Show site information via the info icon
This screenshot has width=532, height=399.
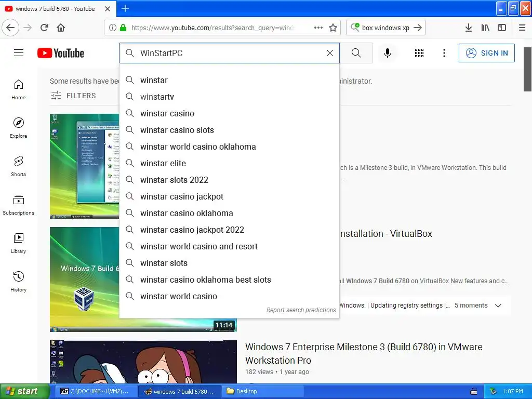pos(113,28)
